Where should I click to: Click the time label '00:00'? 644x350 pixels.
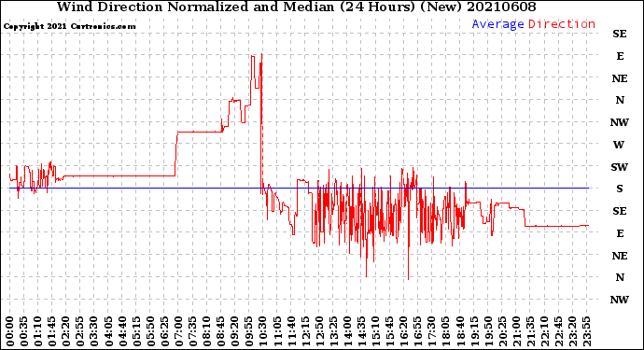pos(10,331)
